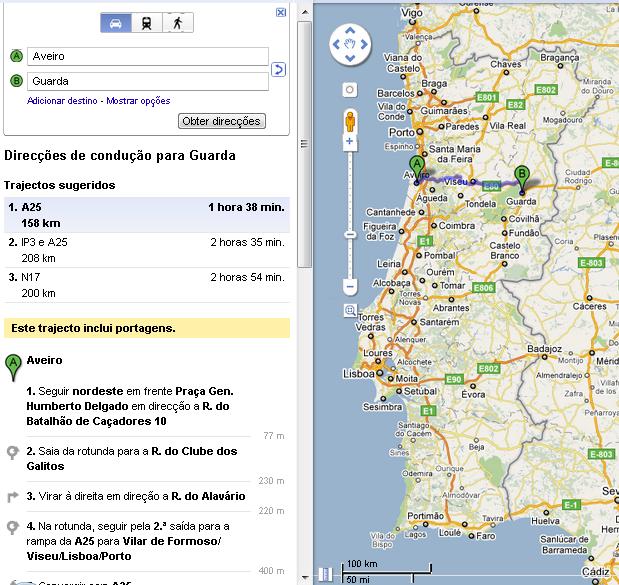Click the E90 road shield near Setúbal

pyautogui.click(x=454, y=379)
